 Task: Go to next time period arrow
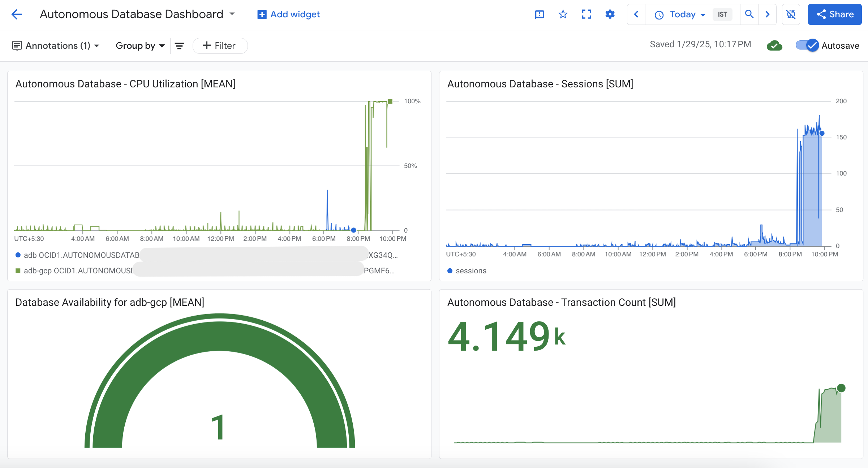(x=768, y=14)
